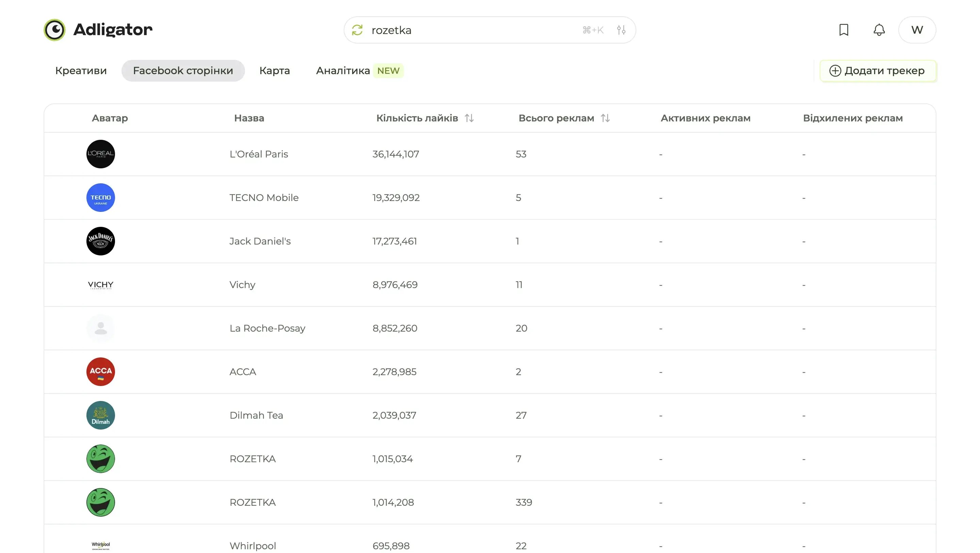This screenshot has width=980, height=553.
Task: Click the Adligator brand name
Action: pyautogui.click(x=113, y=30)
